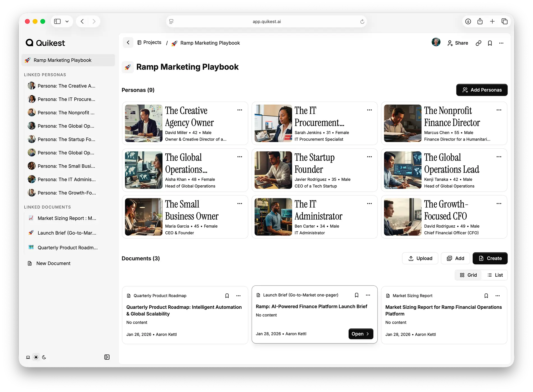This screenshot has width=533, height=392.
Task: Reload the page with the refresh icon
Action: click(x=362, y=22)
